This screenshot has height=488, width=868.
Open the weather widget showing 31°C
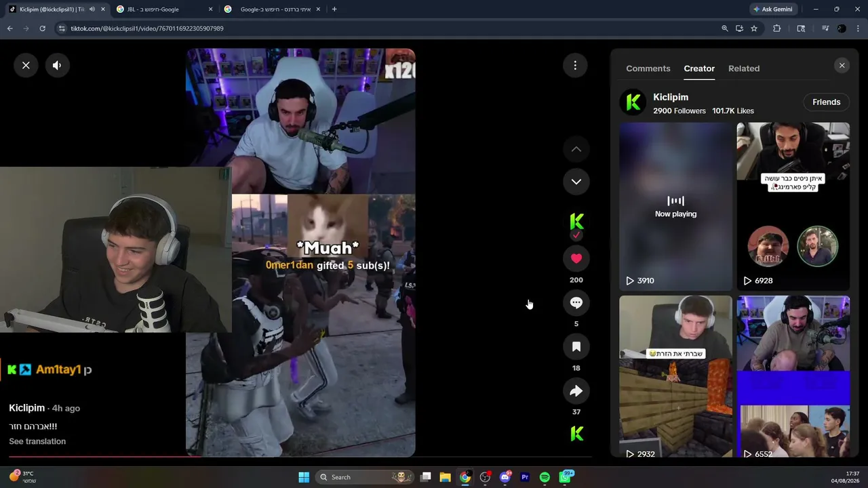tap(22, 477)
